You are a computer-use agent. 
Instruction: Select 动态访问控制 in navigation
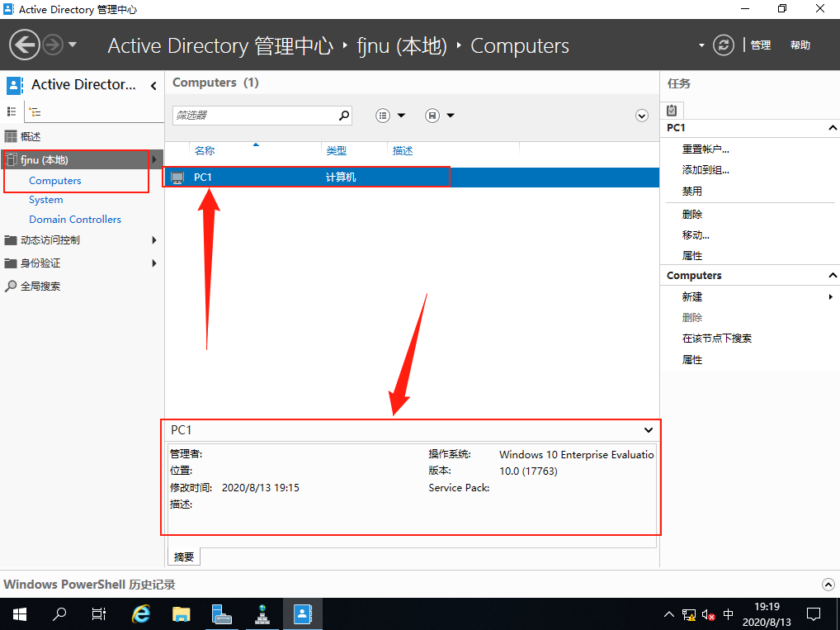[50, 240]
